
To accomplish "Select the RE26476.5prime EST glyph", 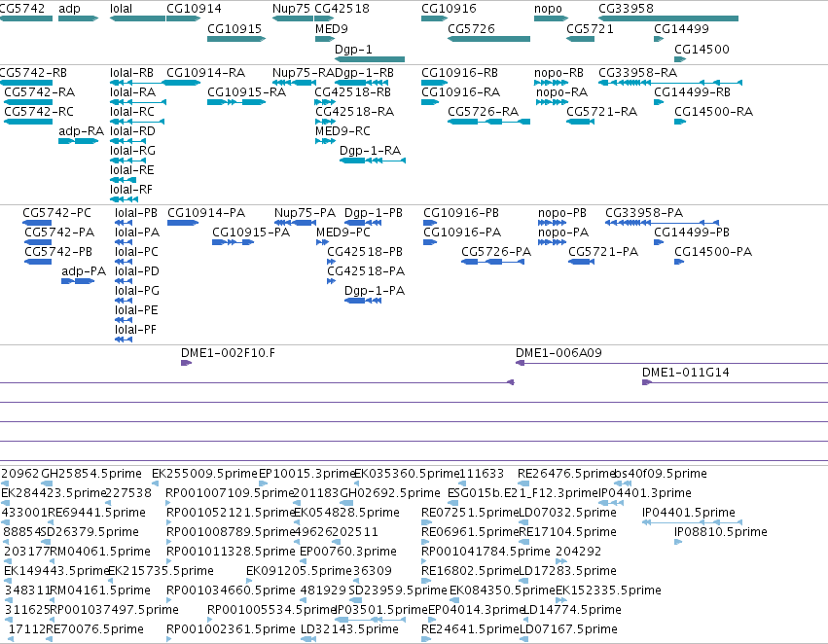I will (x=523, y=483).
